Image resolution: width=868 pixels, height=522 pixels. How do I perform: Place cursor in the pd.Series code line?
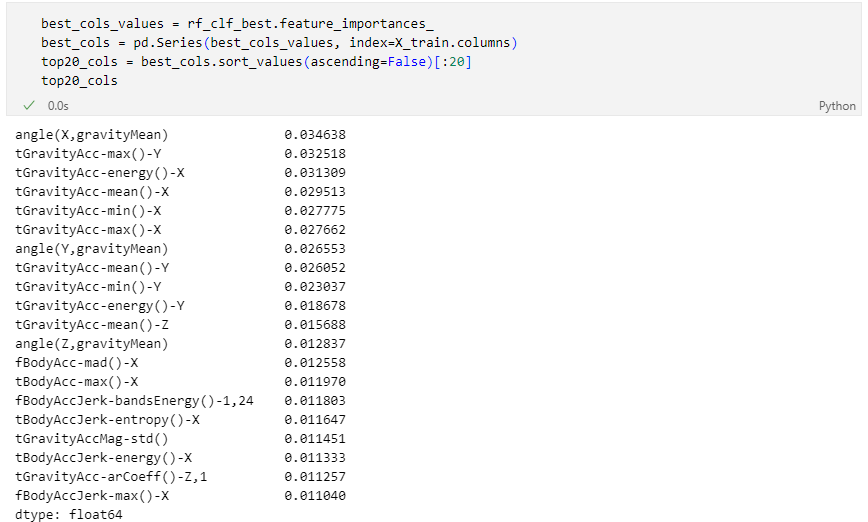[279, 43]
